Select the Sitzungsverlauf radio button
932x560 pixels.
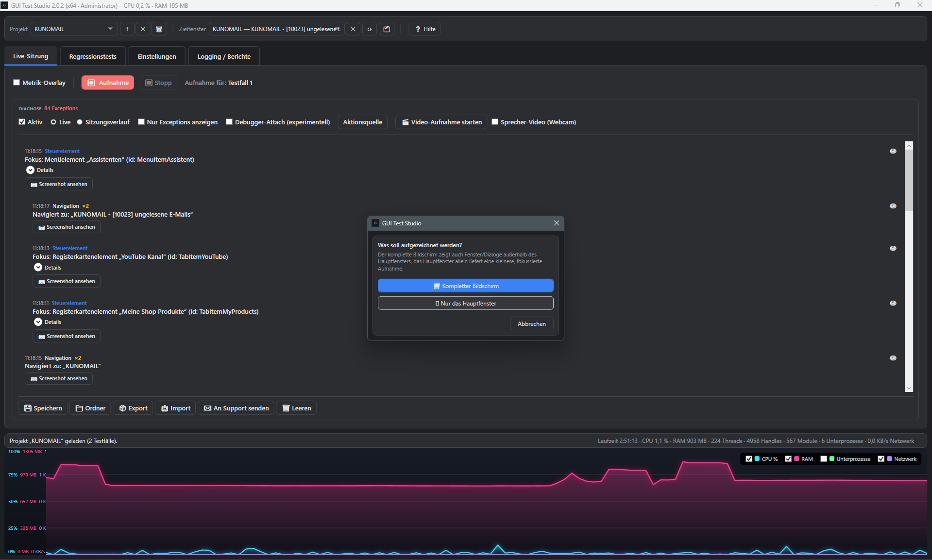tap(80, 122)
